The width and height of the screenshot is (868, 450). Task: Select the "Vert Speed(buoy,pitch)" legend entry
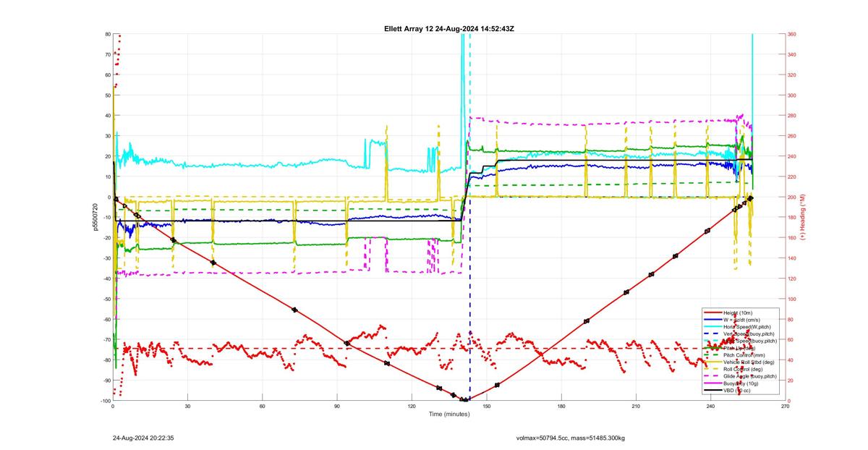pyautogui.click(x=738, y=334)
